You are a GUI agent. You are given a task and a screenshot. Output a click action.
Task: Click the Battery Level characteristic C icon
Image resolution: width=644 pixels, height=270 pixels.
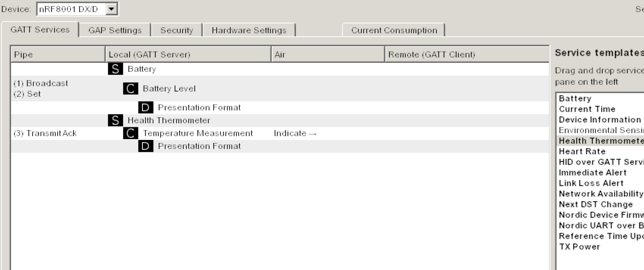tap(130, 88)
